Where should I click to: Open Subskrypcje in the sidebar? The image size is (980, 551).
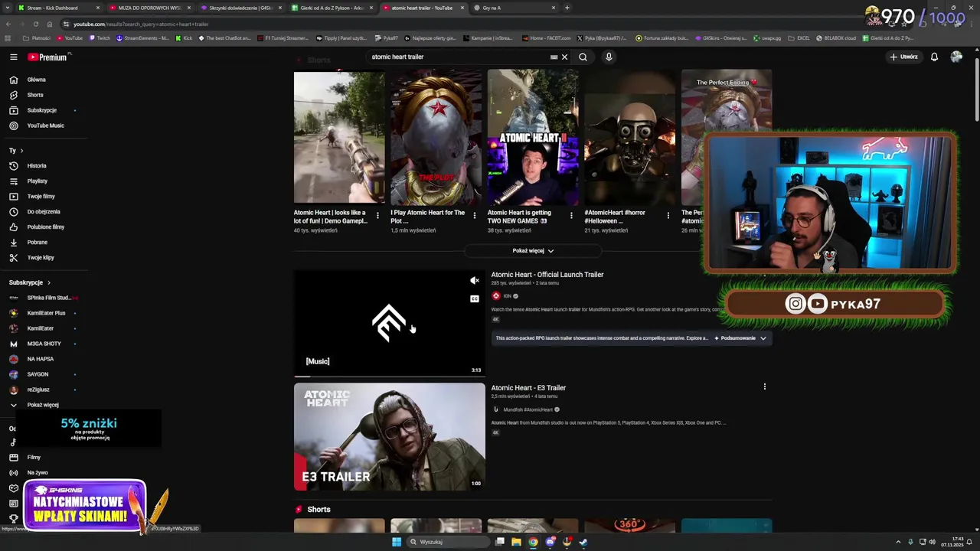click(x=42, y=110)
